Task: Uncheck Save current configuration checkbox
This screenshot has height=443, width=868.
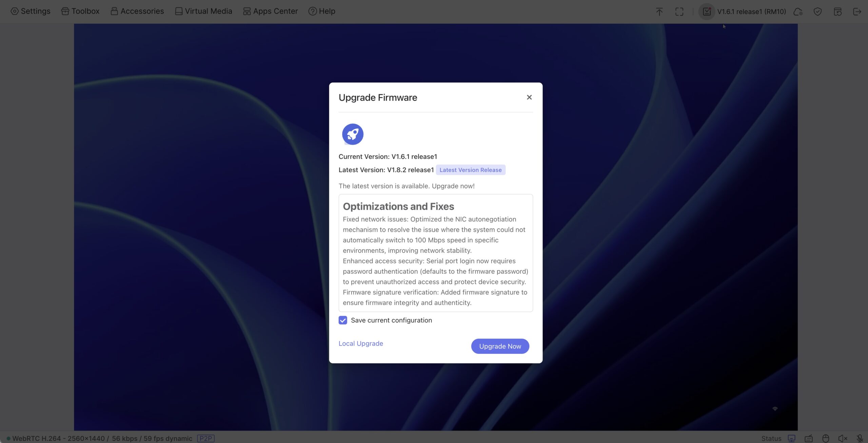Action: pyautogui.click(x=343, y=320)
